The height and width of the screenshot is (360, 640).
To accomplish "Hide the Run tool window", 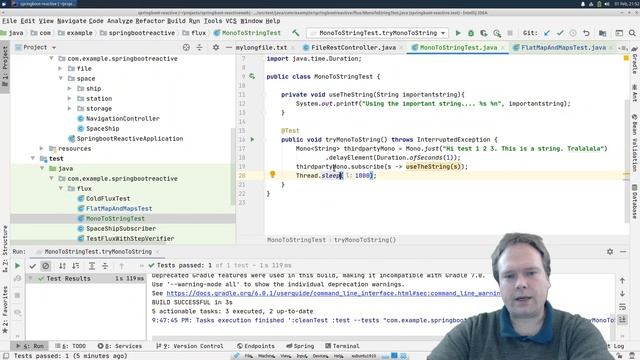I will (x=623, y=251).
